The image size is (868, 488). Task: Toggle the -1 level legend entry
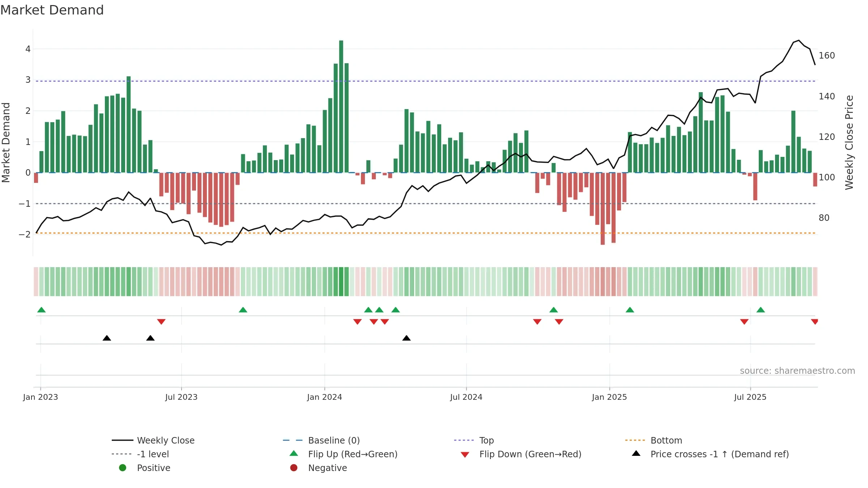[140, 454]
